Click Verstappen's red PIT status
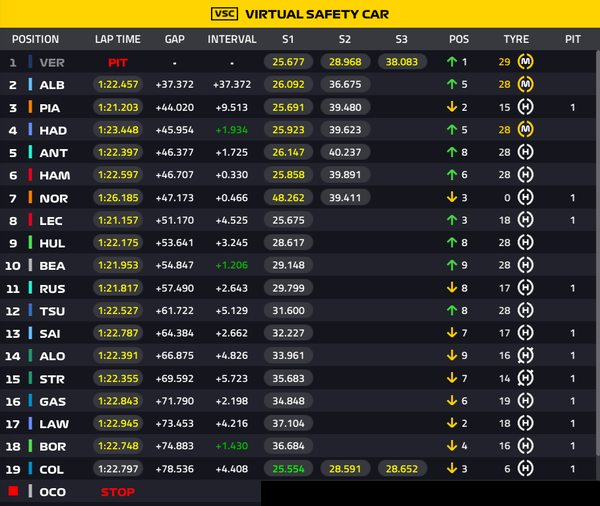The width and height of the screenshot is (600, 506). 118,62
